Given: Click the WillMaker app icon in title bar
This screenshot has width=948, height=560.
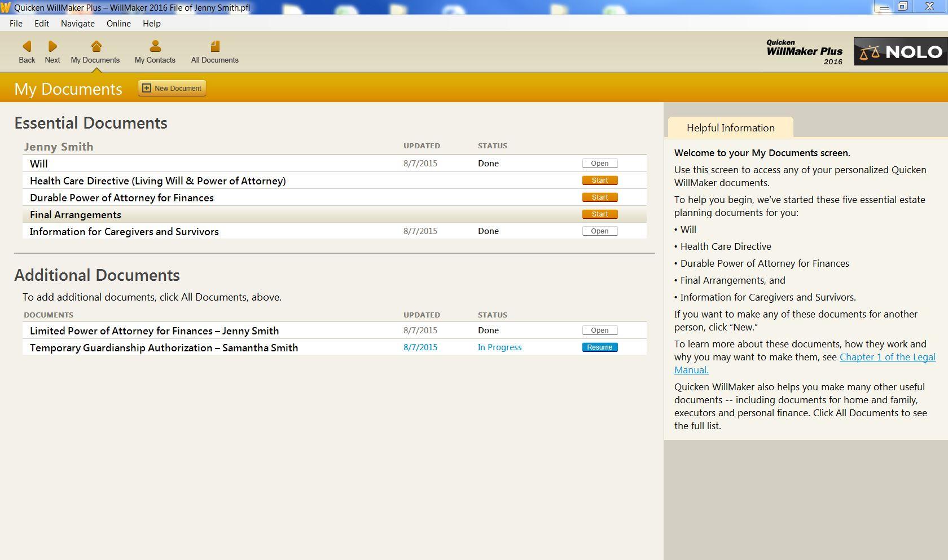Looking at the screenshot, I should pos(6,8).
